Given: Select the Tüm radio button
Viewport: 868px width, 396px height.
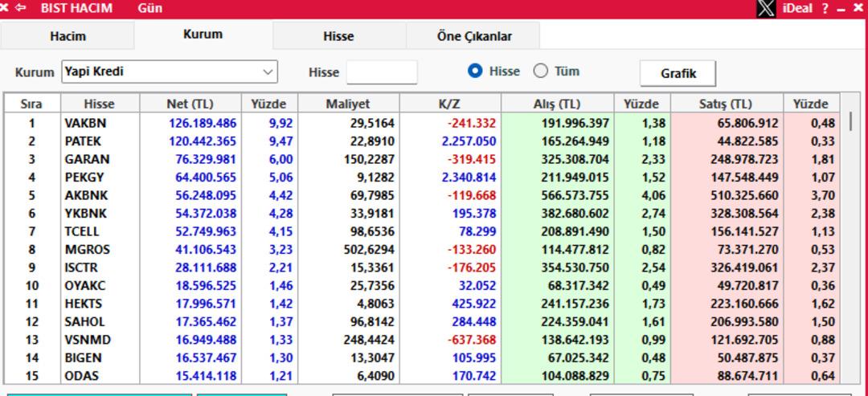Looking at the screenshot, I should 540,71.
